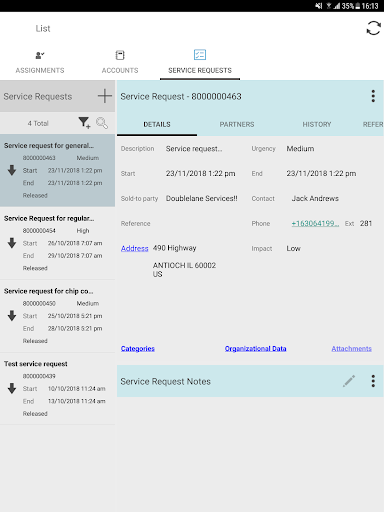Tap the search magnifier icon
Viewport: 384px width, 512px height.
[102, 123]
